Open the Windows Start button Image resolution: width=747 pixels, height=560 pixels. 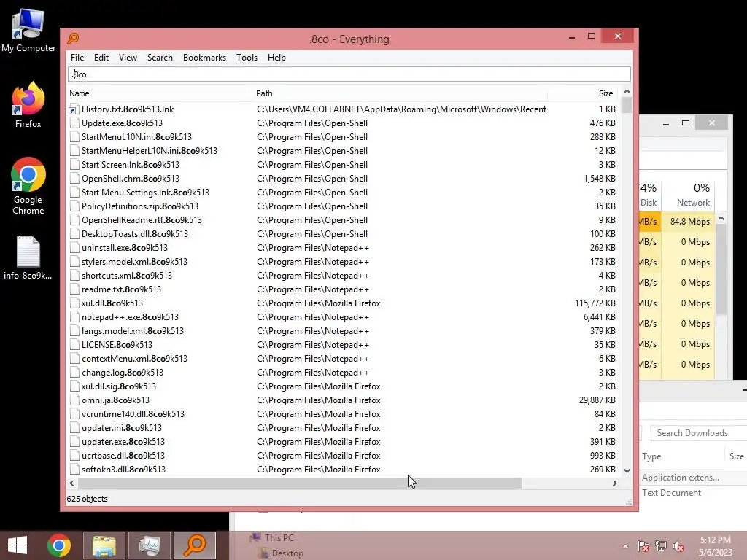tap(18, 545)
